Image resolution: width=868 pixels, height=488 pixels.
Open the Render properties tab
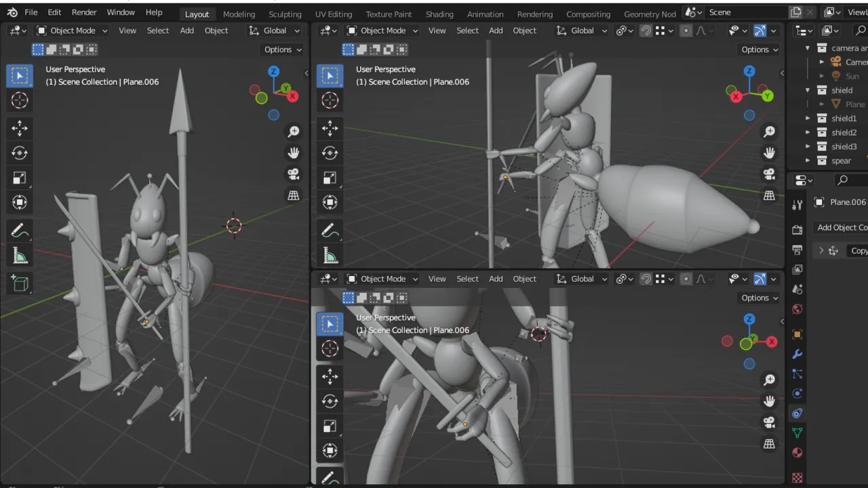(797, 229)
